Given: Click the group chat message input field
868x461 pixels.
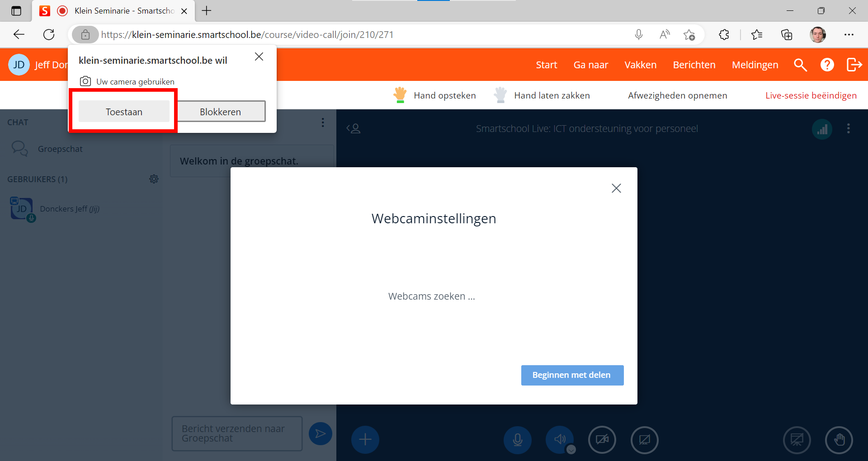Looking at the screenshot, I should pyautogui.click(x=237, y=433).
